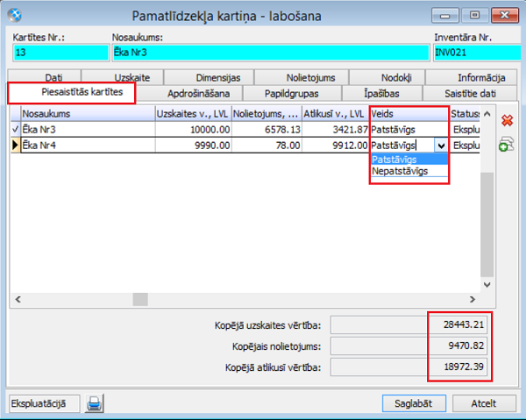This screenshot has height=420, width=526.
Task: Click the printer icon
Action: (95, 403)
